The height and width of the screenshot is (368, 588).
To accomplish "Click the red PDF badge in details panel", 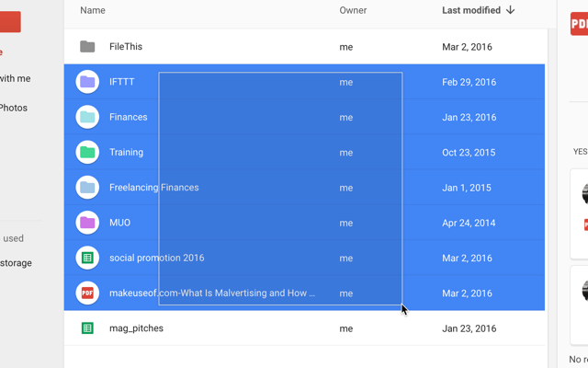I will pyautogui.click(x=579, y=24).
